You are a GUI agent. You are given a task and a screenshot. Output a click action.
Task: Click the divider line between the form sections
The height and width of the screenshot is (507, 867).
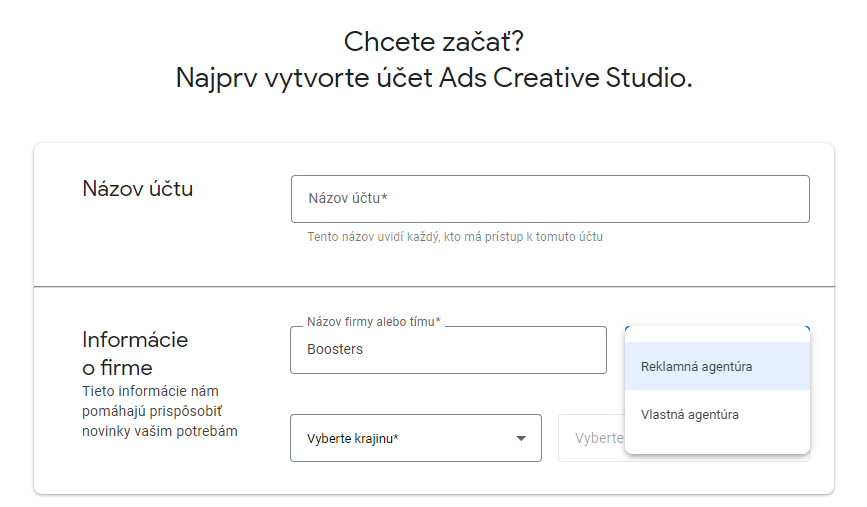(434, 286)
